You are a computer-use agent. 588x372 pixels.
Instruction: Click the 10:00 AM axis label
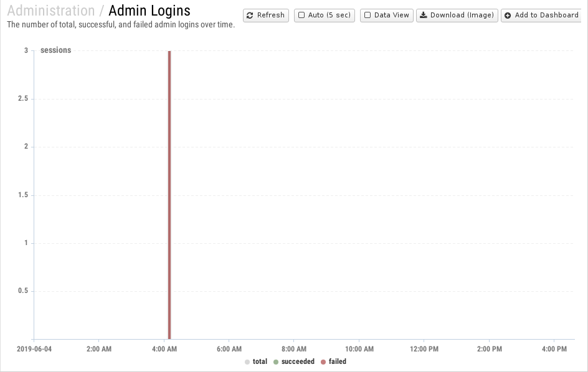[359, 349]
